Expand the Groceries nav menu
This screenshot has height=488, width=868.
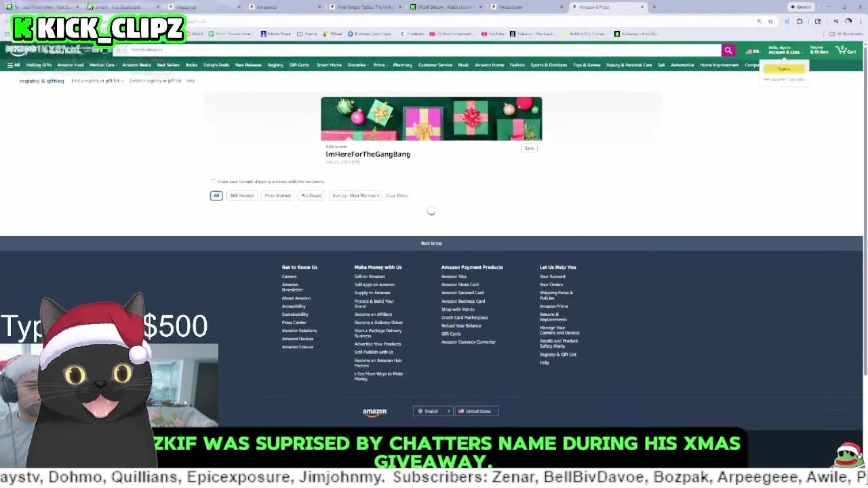(357, 65)
